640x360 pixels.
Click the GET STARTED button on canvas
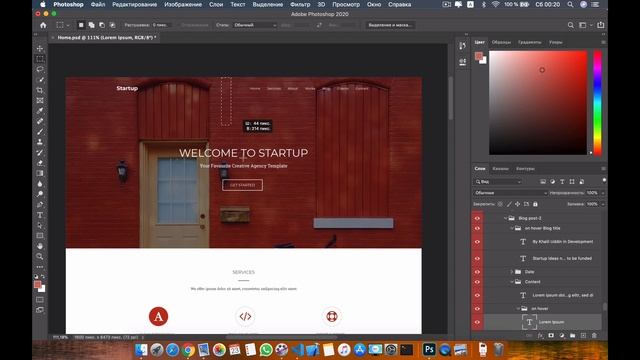(x=242, y=185)
